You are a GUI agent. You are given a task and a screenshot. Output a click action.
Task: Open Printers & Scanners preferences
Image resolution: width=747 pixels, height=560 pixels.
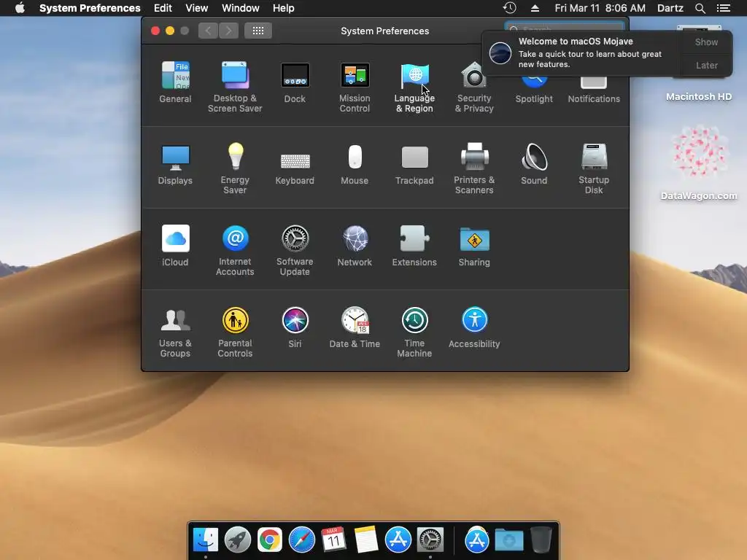474,168
